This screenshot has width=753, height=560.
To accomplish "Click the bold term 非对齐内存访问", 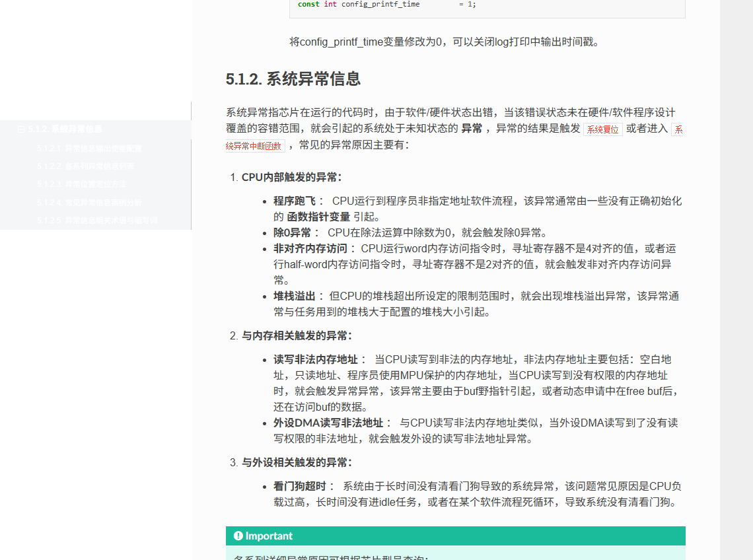I will pos(310,248).
